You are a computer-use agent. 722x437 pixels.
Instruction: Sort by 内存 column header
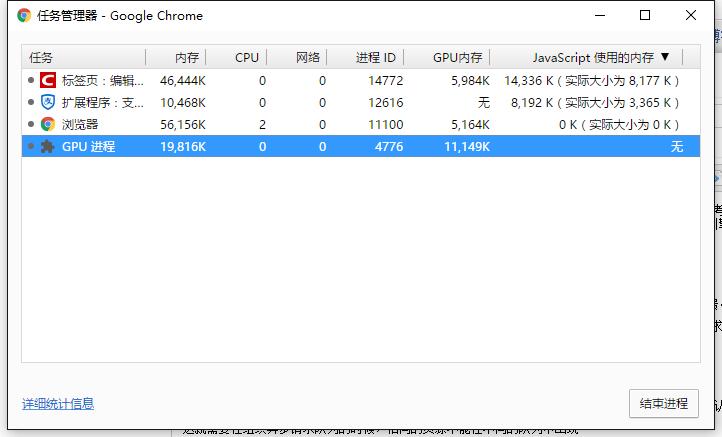(187, 58)
